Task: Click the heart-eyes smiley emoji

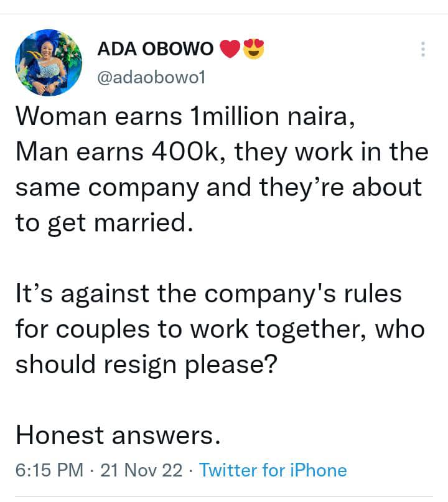Action: [253, 50]
